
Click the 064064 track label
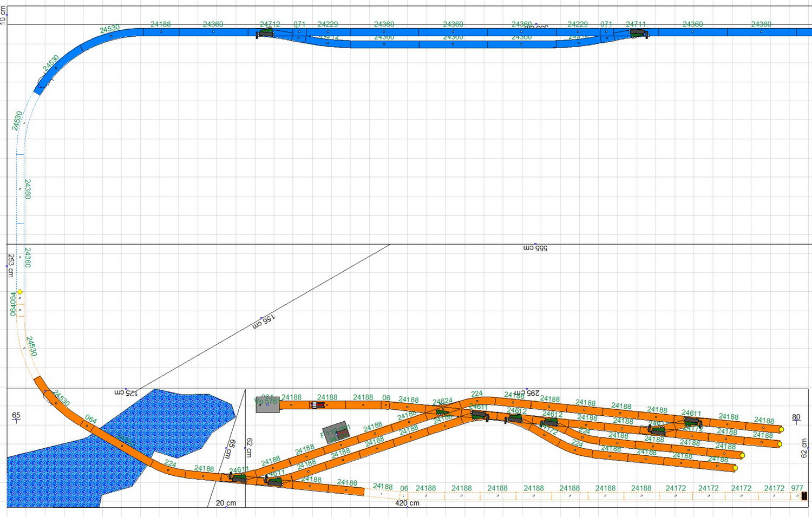click(13, 304)
